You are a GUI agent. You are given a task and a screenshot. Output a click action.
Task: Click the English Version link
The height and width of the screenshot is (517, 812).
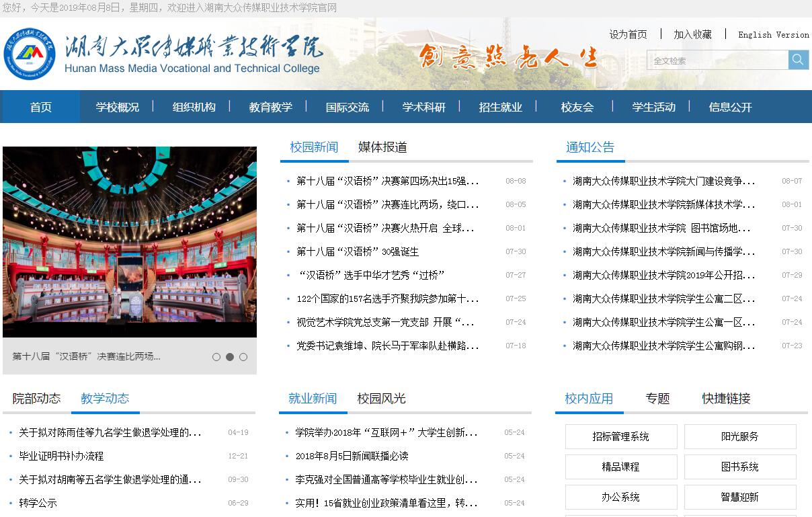(x=773, y=35)
